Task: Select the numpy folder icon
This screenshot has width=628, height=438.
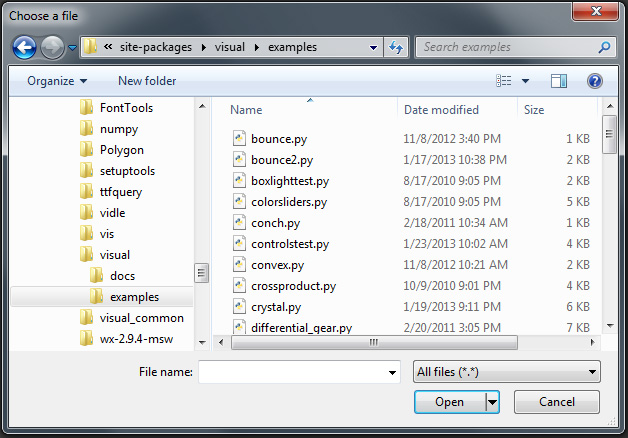Action: (86, 129)
